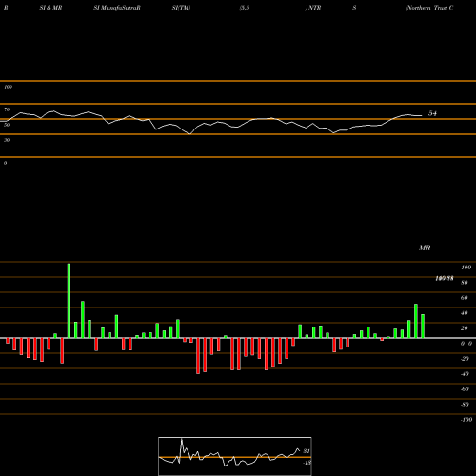Click the 'NTR' ticker label in header
The image size is (476, 476).
[314, 8]
